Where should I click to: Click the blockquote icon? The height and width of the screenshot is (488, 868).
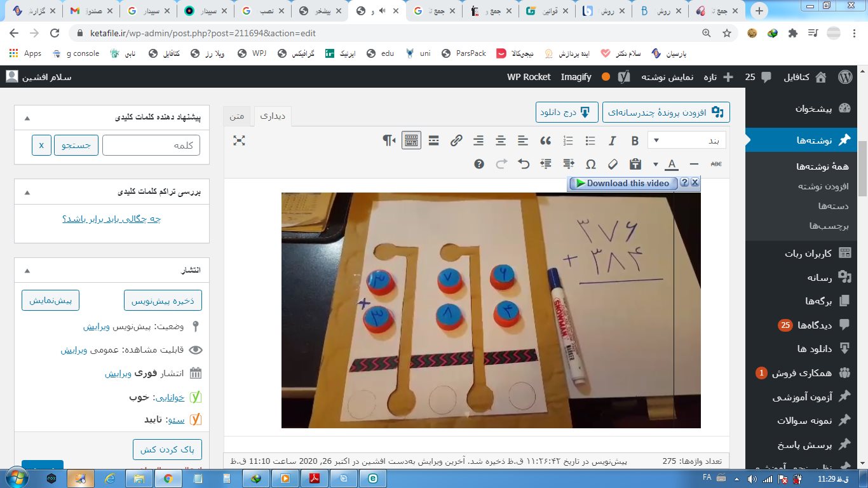pos(545,140)
